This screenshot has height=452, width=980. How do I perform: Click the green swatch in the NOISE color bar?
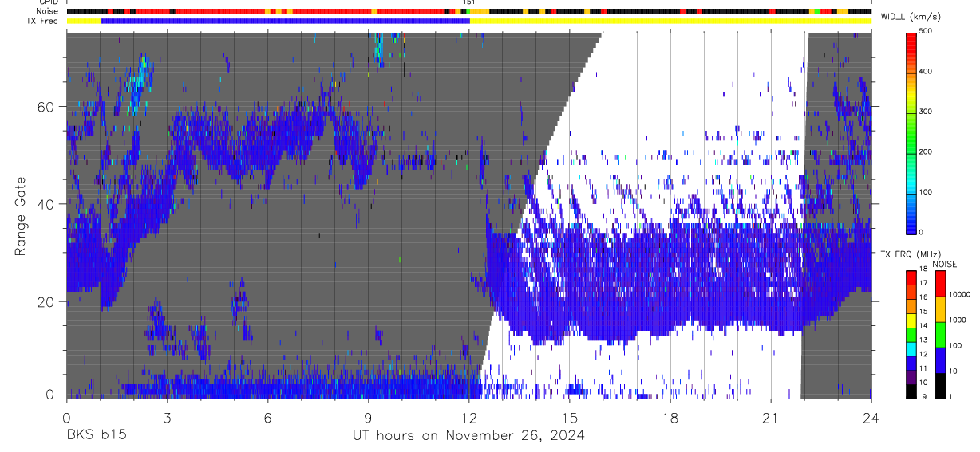pos(940,335)
